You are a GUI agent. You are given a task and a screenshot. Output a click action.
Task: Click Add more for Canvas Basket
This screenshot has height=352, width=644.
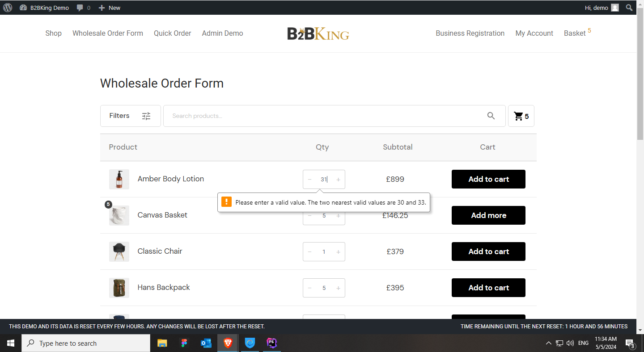click(488, 215)
